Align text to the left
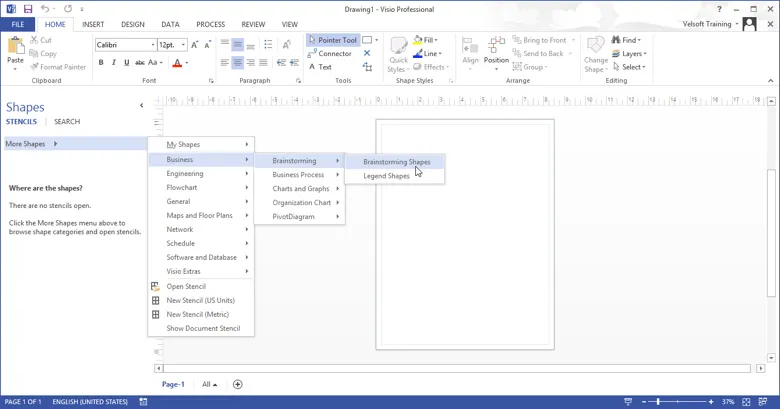This screenshot has width=780, height=409. [x=225, y=62]
